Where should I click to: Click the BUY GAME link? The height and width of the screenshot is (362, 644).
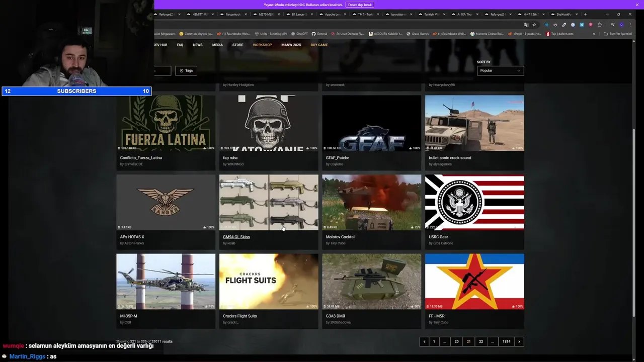click(319, 45)
